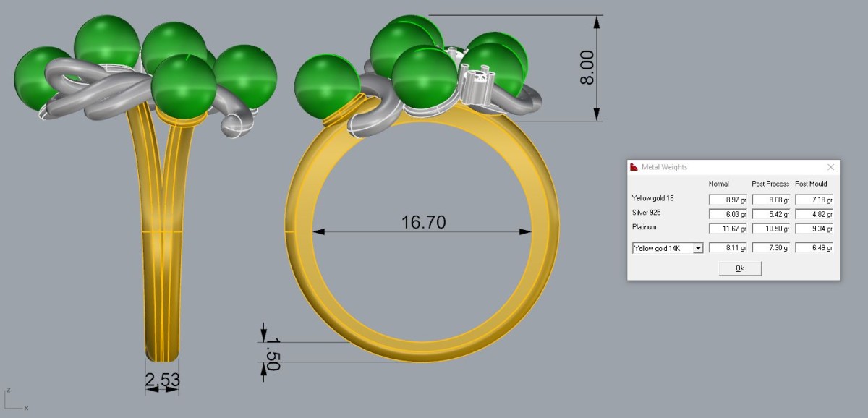868x418 pixels.
Task: Click the Yellow gold 14K Normal weight field
Action: point(727,248)
